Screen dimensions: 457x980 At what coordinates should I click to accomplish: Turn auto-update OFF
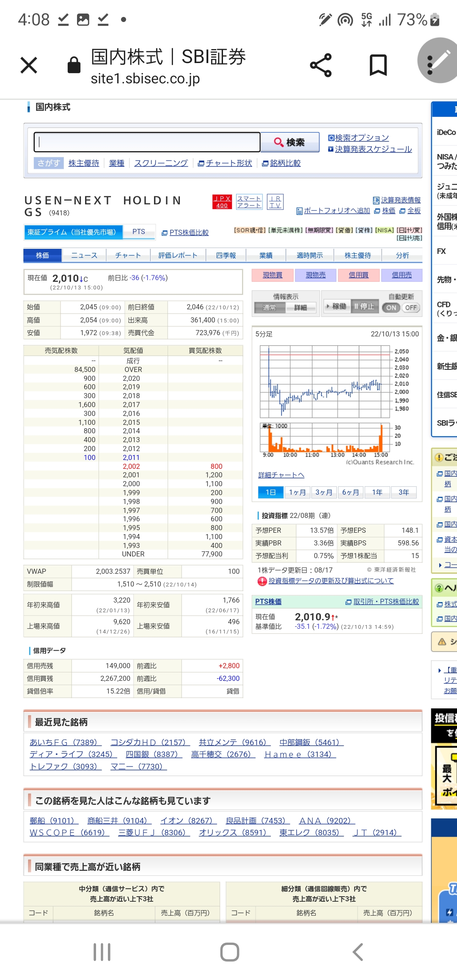411,308
